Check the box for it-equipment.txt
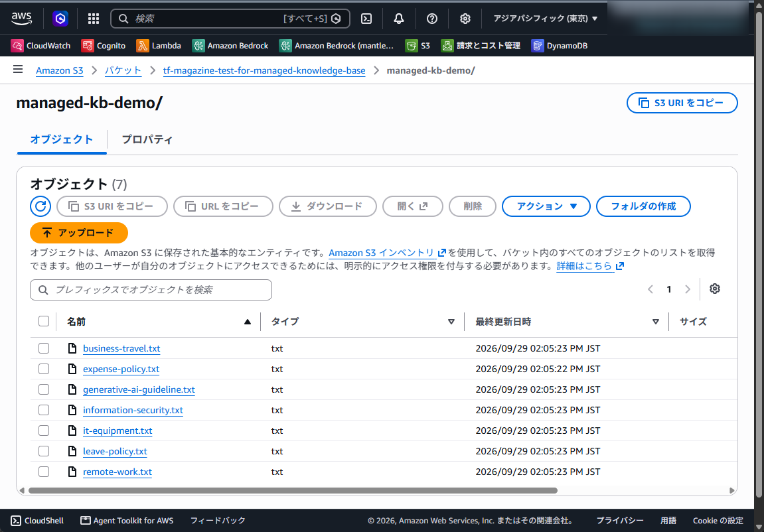764x532 pixels. (44, 431)
